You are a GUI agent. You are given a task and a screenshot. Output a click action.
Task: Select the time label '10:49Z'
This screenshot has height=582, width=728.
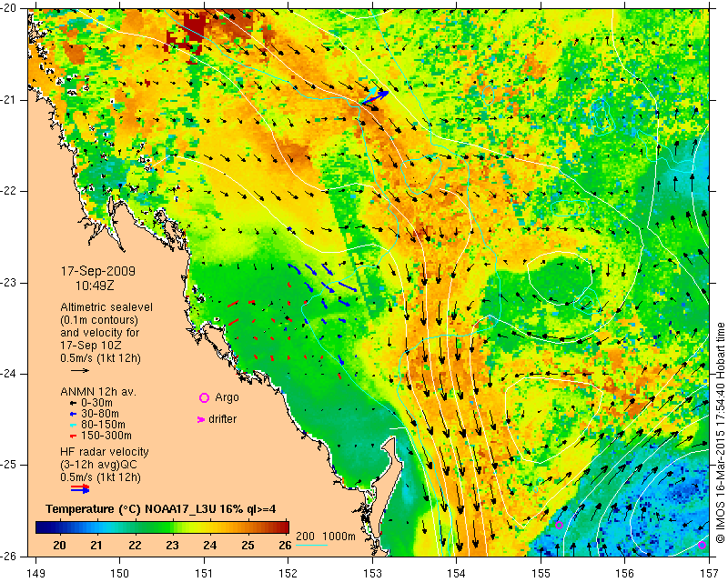pyautogui.click(x=95, y=286)
